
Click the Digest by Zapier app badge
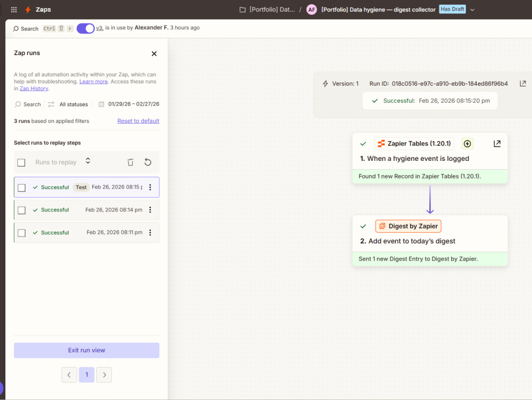(408, 226)
